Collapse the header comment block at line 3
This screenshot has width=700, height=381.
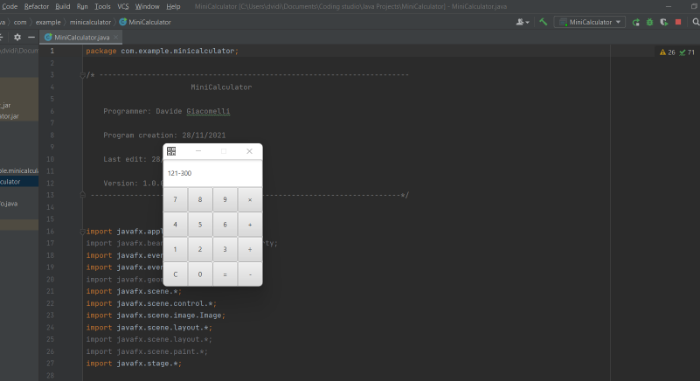83,75
